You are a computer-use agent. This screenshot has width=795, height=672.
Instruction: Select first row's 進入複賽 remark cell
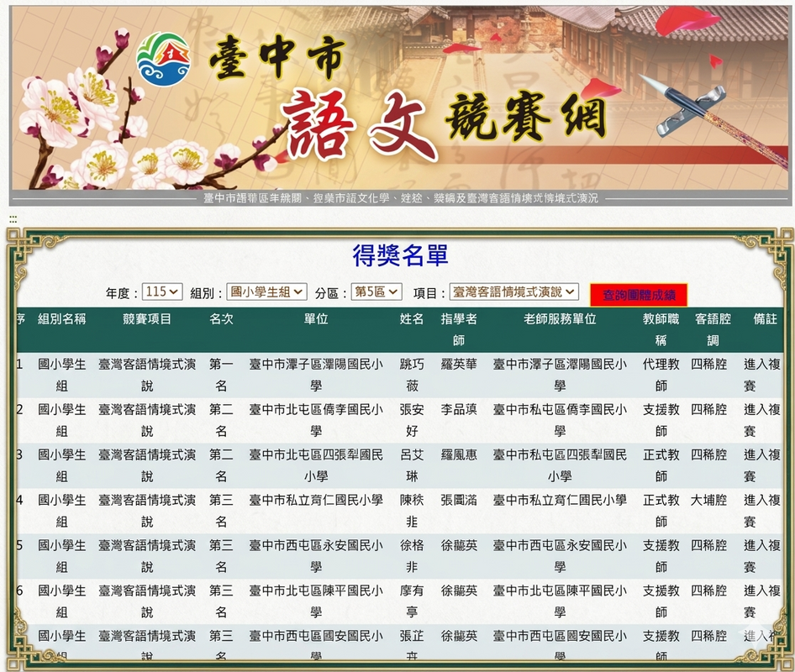click(761, 375)
